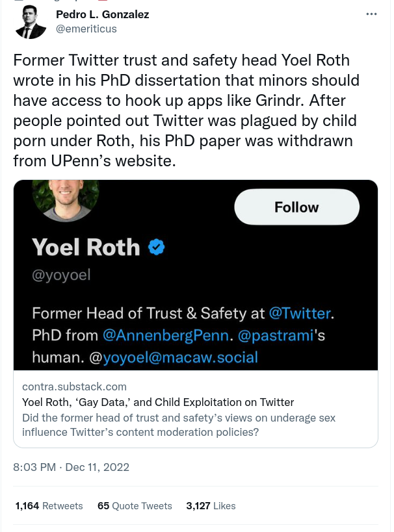View the 65 Quote Tweets
The width and height of the screenshot is (394, 532).
click(x=135, y=505)
